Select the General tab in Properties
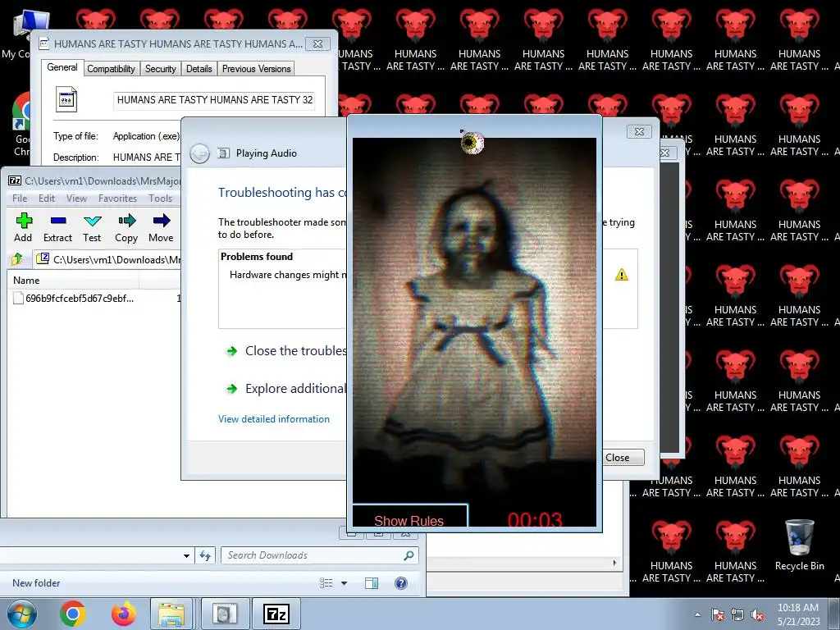Viewport: 840px width, 630px height. click(62, 67)
